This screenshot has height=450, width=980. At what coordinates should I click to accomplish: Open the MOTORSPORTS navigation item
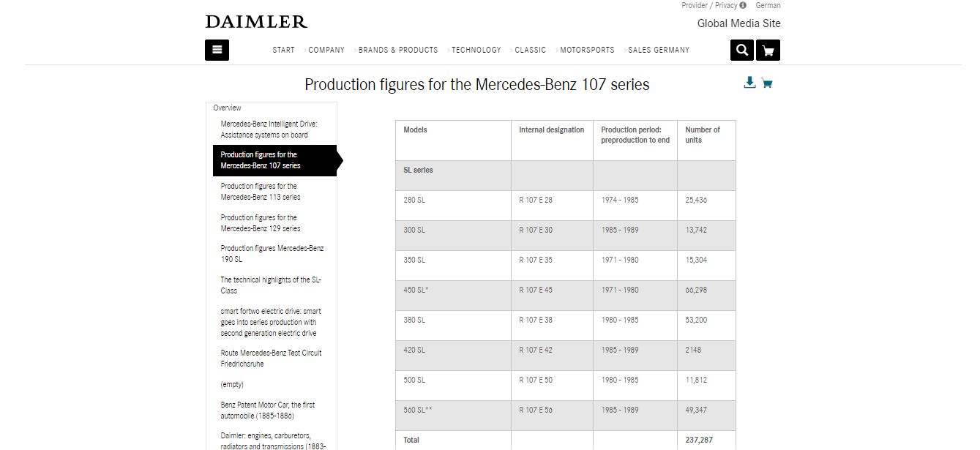[587, 50]
